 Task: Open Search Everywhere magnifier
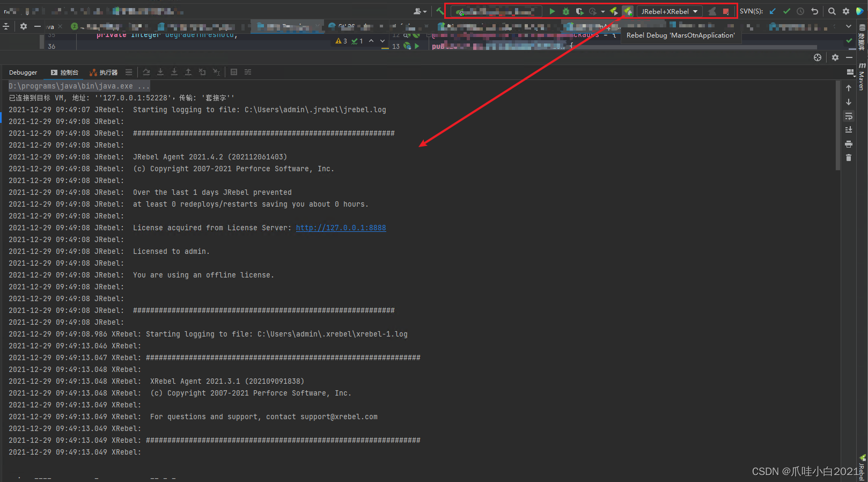tap(832, 11)
